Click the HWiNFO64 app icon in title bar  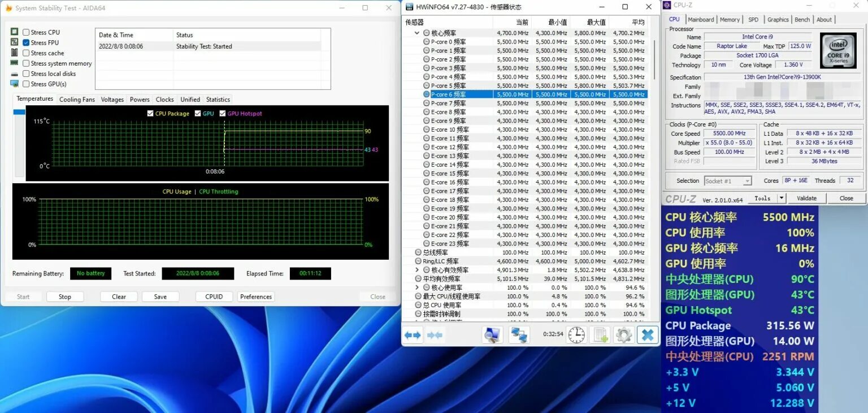410,7
